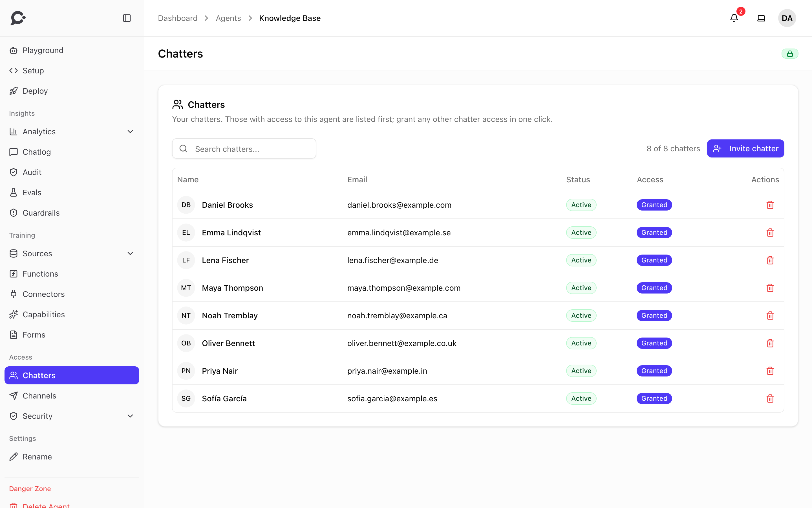Click the app logo in the sidebar header

(18, 18)
